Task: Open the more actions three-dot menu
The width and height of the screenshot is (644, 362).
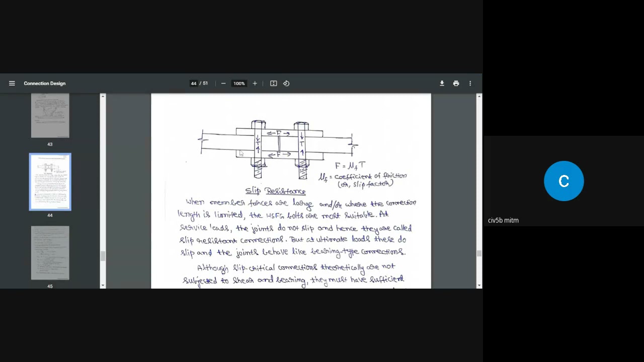Action: (470, 83)
